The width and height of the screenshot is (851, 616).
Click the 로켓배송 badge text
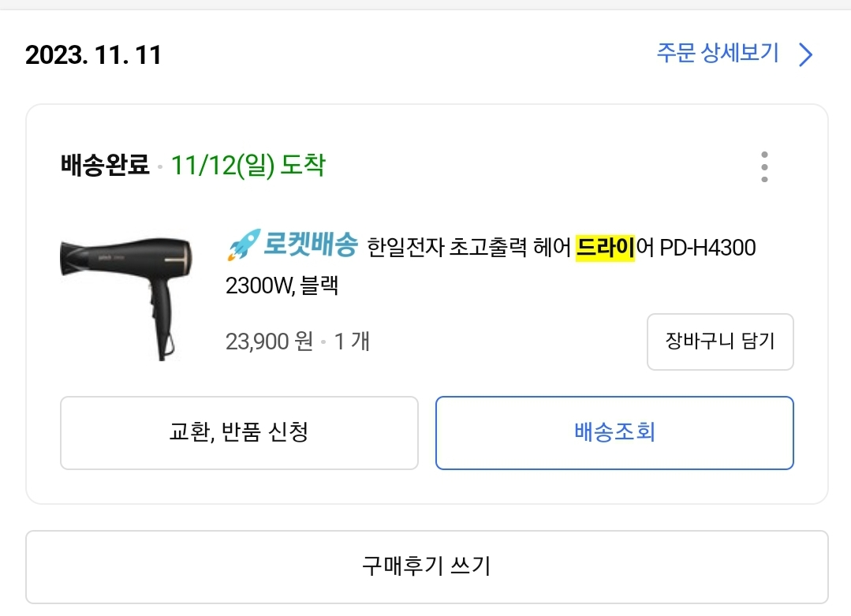coord(311,245)
